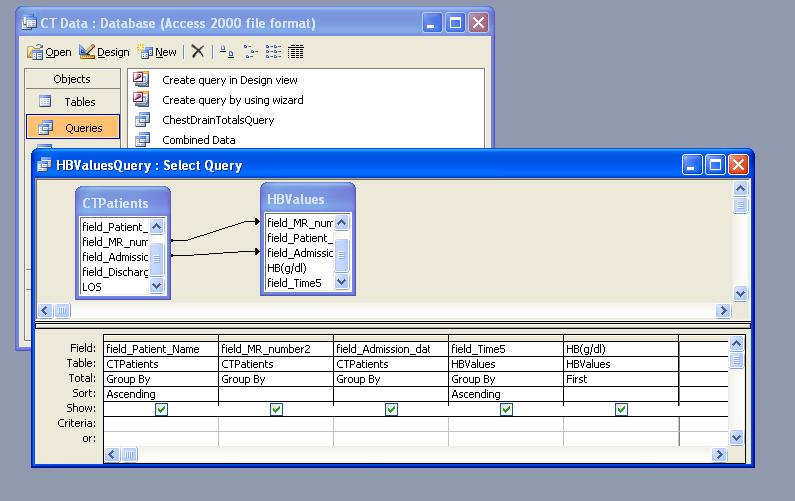Open Create query by using wizard
This screenshot has width=795, height=501.
[x=233, y=100]
